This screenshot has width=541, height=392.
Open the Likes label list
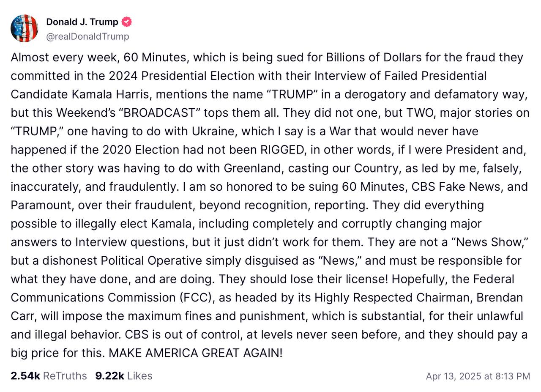tap(139, 376)
